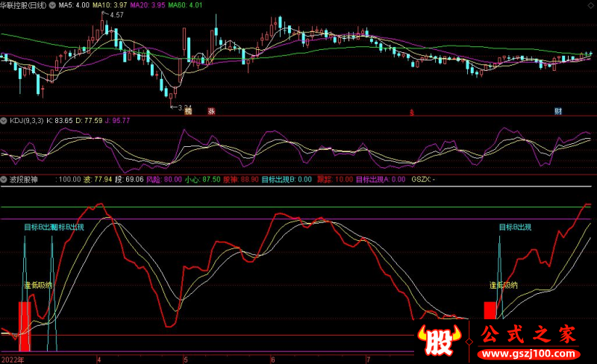The image size is (597, 364).
Task: Click the 4.57 high price label
Action: [116, 15]
